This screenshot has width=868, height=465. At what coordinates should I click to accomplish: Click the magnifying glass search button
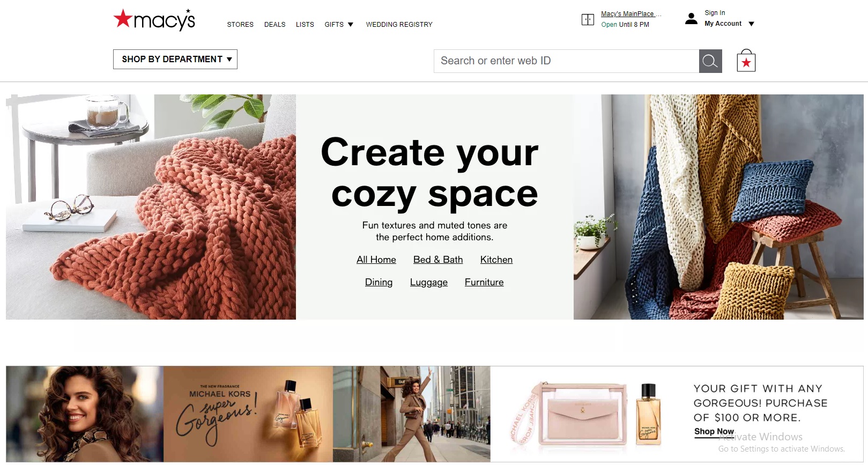tap(710, 61)
